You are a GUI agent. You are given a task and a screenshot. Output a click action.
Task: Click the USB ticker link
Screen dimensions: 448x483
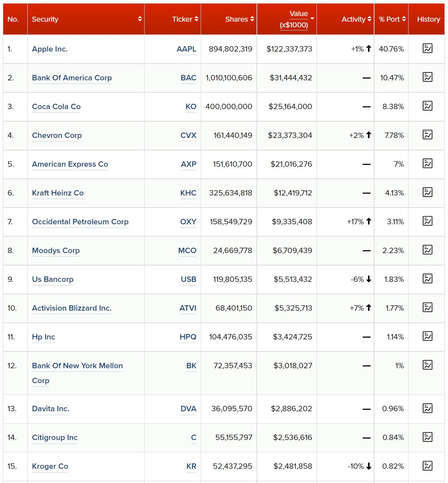tap(189, 279)
